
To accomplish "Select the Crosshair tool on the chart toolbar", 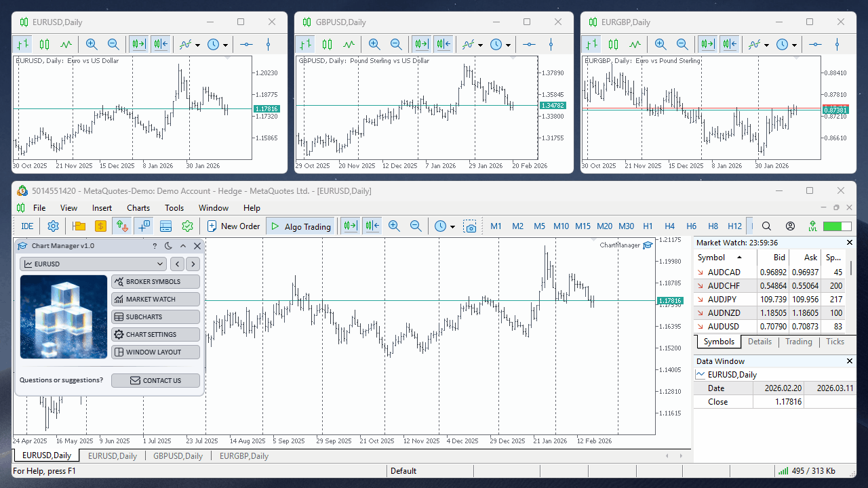I will (x=144, y=226).
